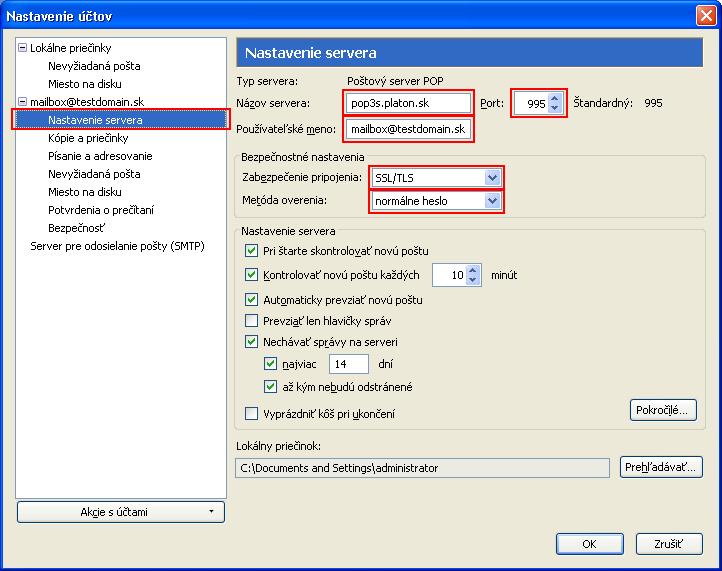Select Písanie a adresovanie settings page
The width and height of the screenshot is (722, 571).
100,156
